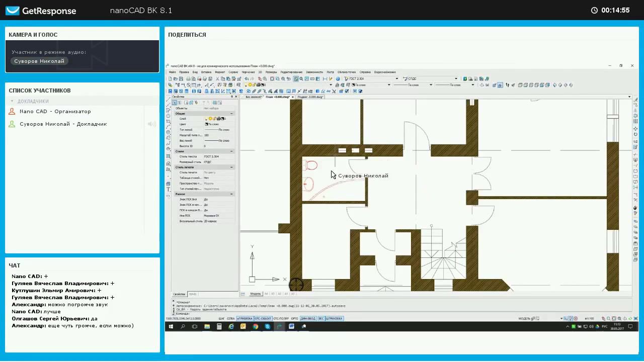Screen dimensions: 644x362
Task: Collapse the Стили properties section
Action: click(x=231, y=151)
